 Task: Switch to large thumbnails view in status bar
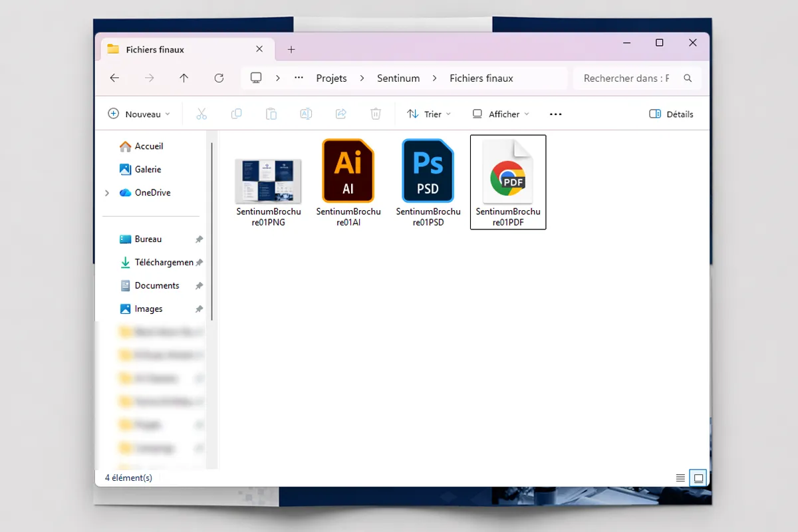(698, 477)
